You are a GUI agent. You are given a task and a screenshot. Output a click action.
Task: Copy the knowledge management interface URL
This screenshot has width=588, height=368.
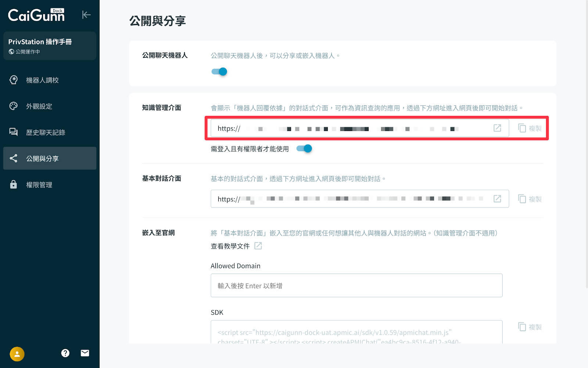(530, 128)
